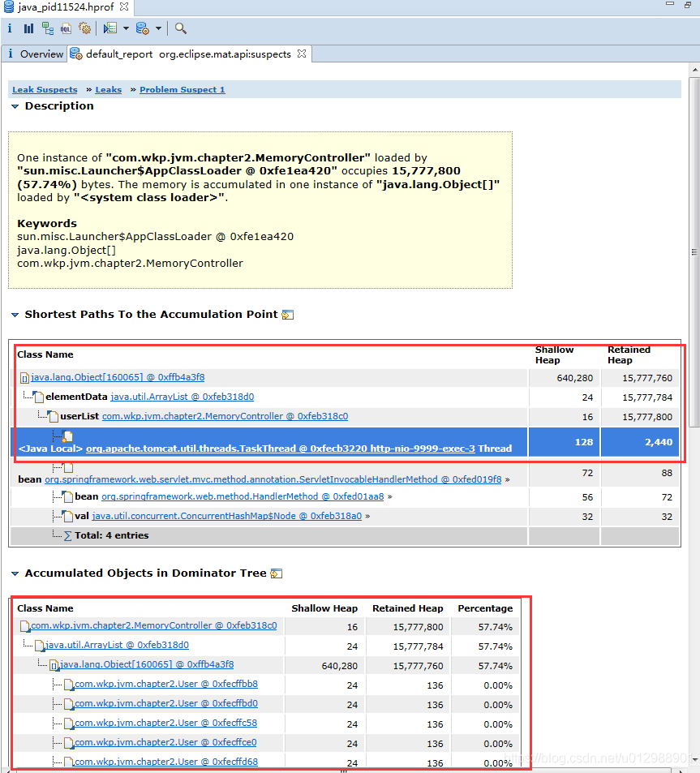The image size is (700, 773).
Task: Close the java_pid11524.hprof editor tab
Action: pos(124,6)
